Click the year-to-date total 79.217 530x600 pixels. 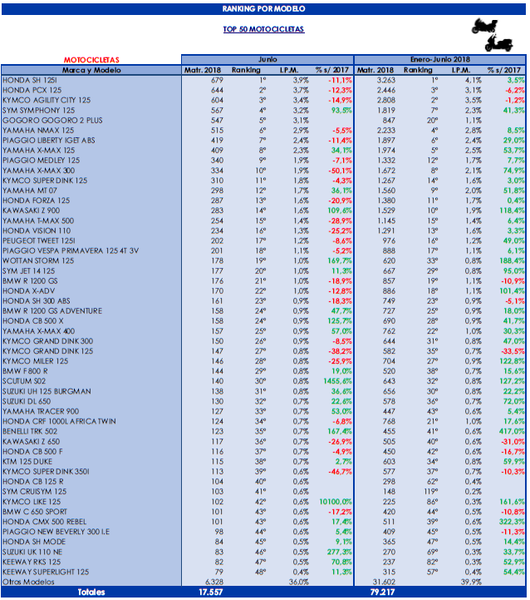point(383,592)
